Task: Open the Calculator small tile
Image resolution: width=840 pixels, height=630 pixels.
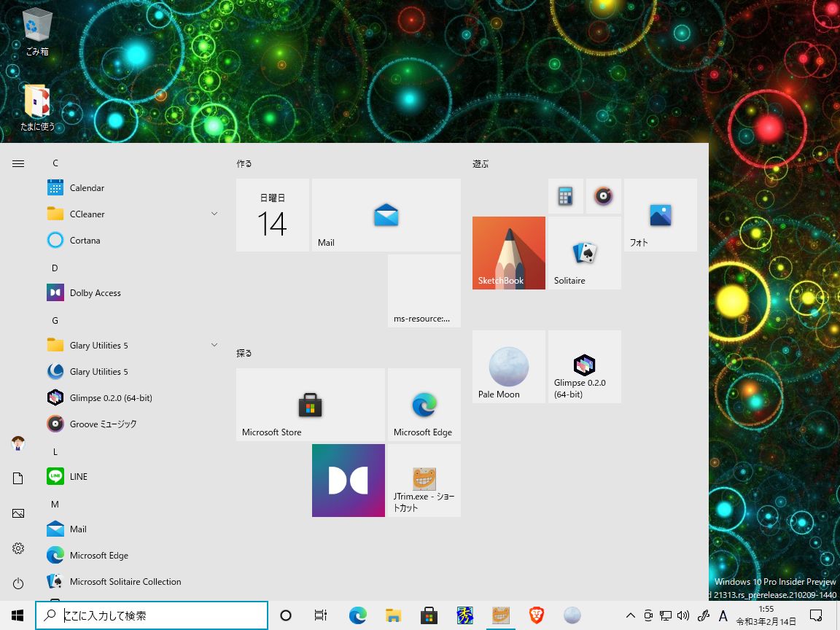Action: tap(565, 196)
